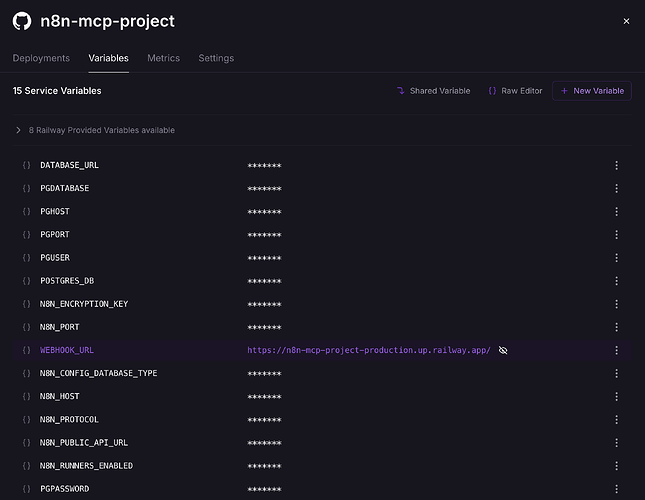Click the braces icon beside WEBHOOK_URL
Viewport: 645px width, 500px height.
coord(26,350)
